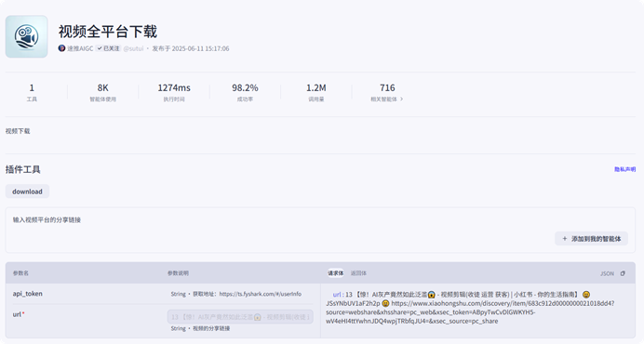Image resolution: width=644 pixels, height=344 pixels.
Task: Open the 隐私声明 privacy link
Action: tap(624, 169)
